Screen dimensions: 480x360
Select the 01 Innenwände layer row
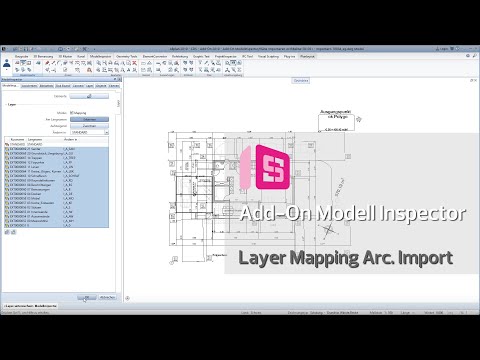pyautogui.click(x=56, y=212)
